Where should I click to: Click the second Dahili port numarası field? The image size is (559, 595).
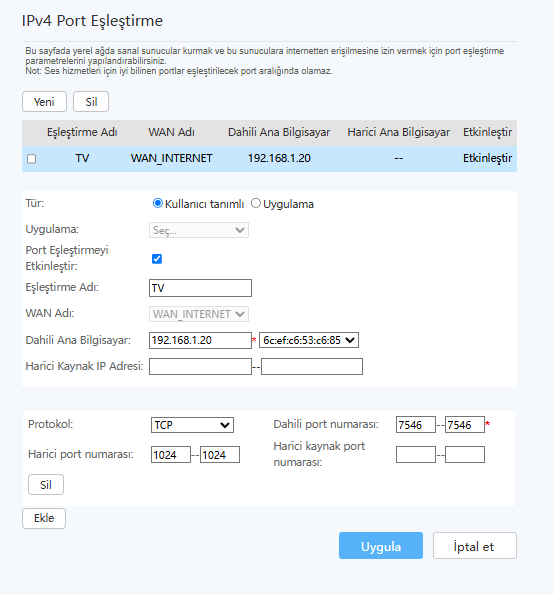tap(465, 425)
